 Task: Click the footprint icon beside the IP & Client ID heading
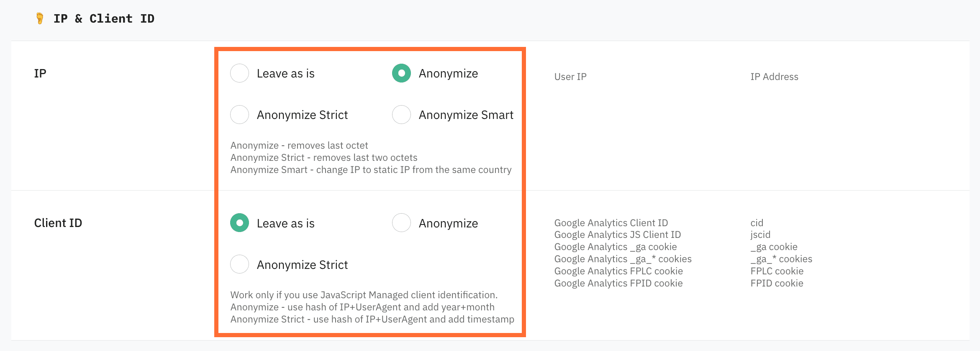click(x=40, y=18)
